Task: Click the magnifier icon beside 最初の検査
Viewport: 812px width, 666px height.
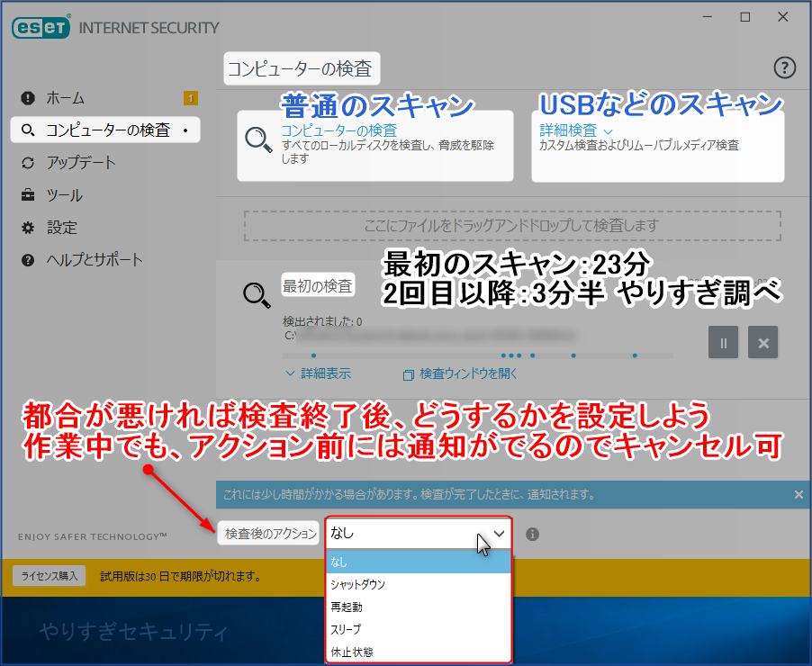Action: (257, 295)
